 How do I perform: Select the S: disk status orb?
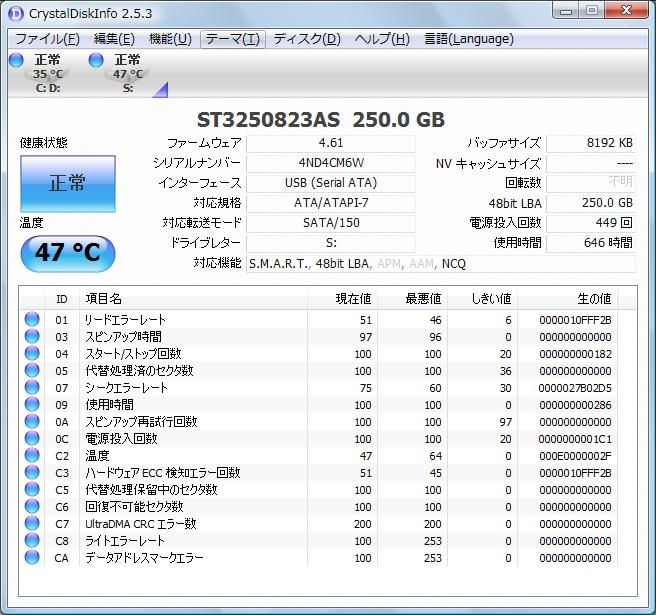pyautogui.click(x=96, y=61)
